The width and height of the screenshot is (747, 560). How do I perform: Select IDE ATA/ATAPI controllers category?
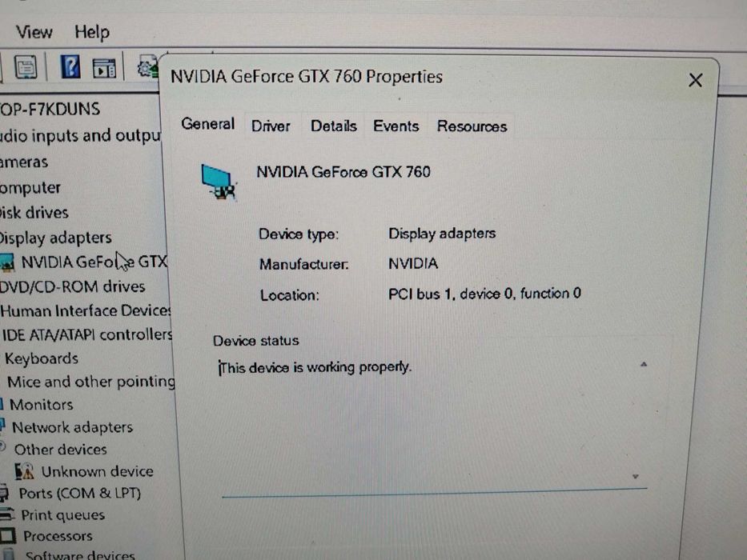pyautogui.click(x=87, y=334)
